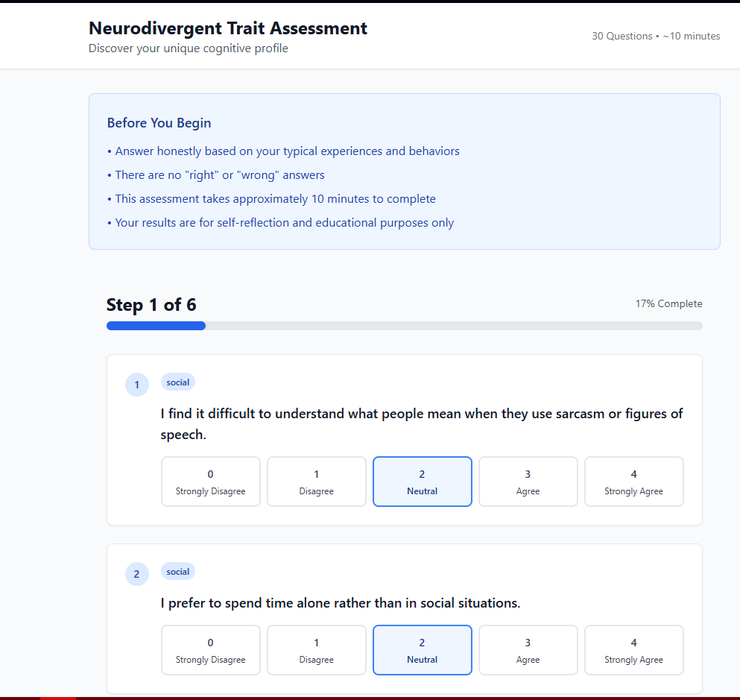This screenshot has width=740, height=700.
Task: Select Neutral for question 1
Action: (x=423, y=482)
